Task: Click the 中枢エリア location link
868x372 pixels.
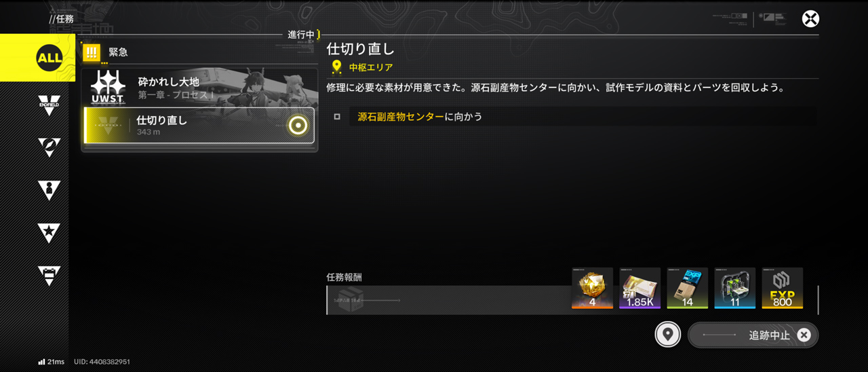Action: coord(370,67)
